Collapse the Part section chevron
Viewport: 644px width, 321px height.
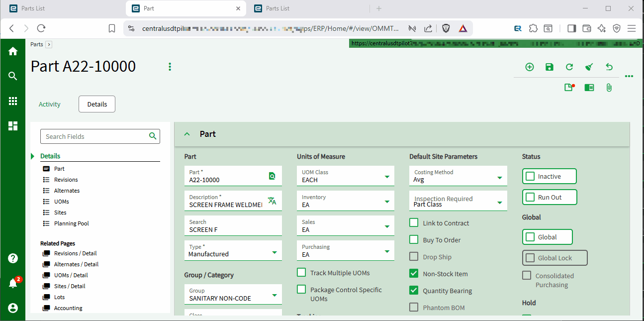[187, 134]
